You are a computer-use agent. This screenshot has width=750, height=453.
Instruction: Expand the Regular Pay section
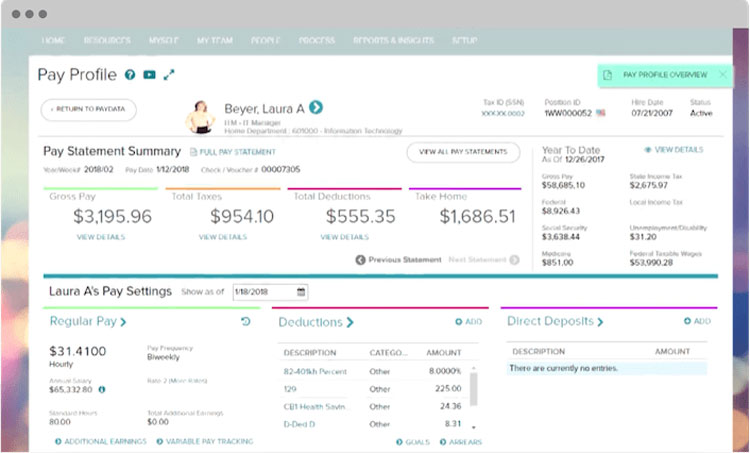(x=88, y=321)
